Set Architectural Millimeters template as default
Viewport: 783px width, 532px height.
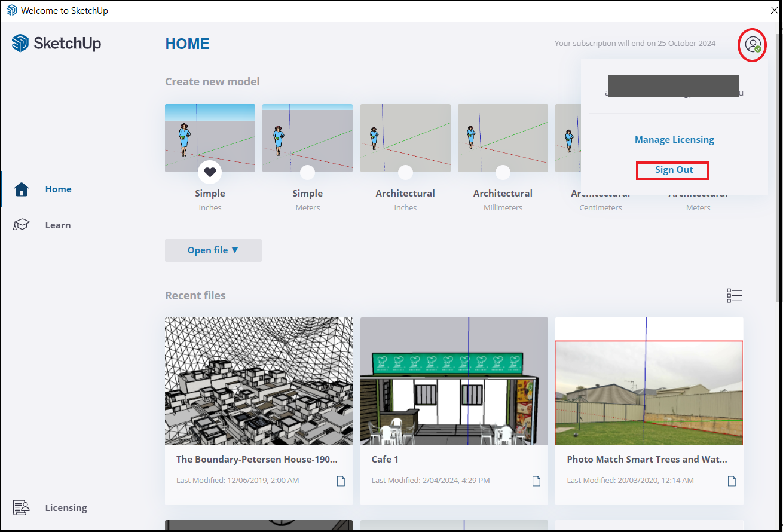pos(503,172)
